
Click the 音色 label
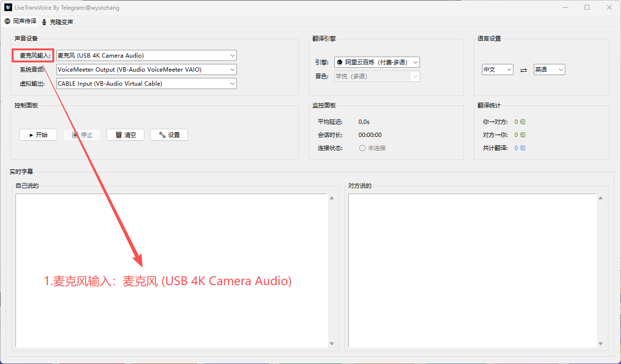(x=322, y=76)
